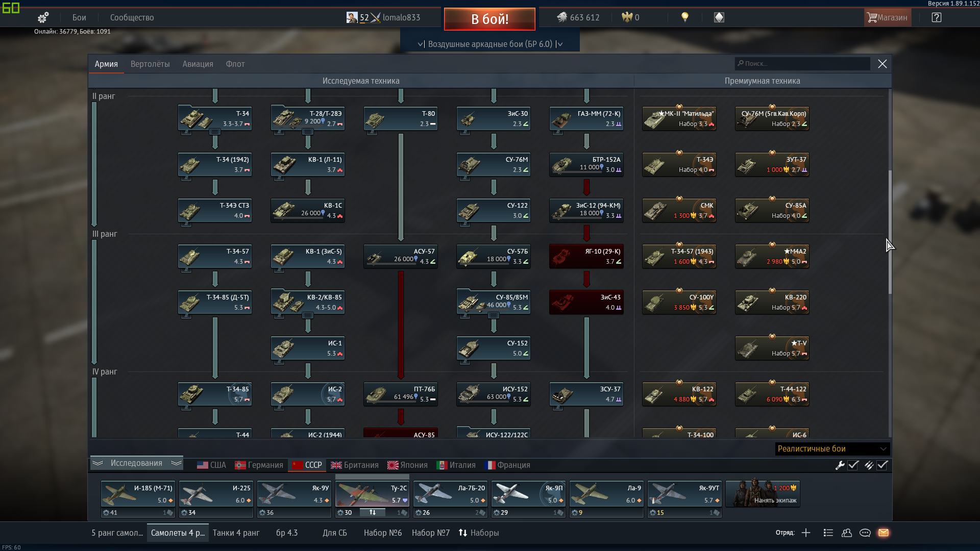Open the squad list icon
This screenshot has width=980, height=551.
pos(828,533)
